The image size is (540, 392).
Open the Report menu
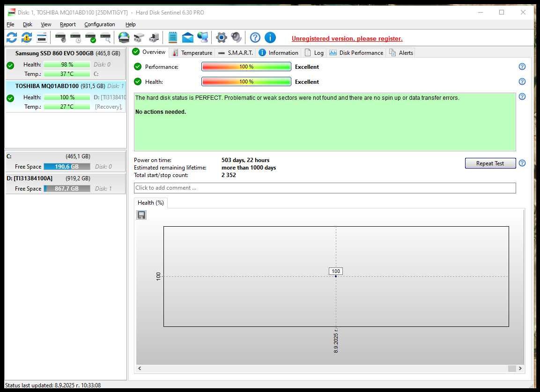(68, 24)
